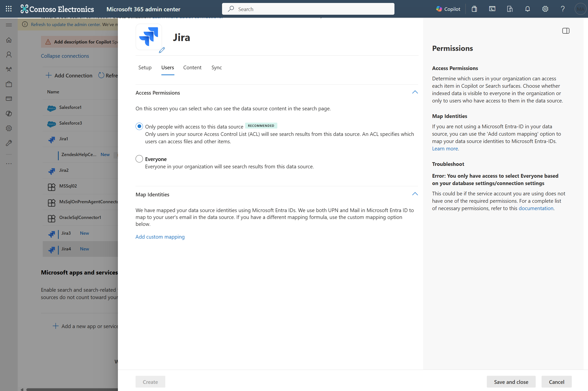
Task: Click Add a new app or service
Action: (85, 326)
